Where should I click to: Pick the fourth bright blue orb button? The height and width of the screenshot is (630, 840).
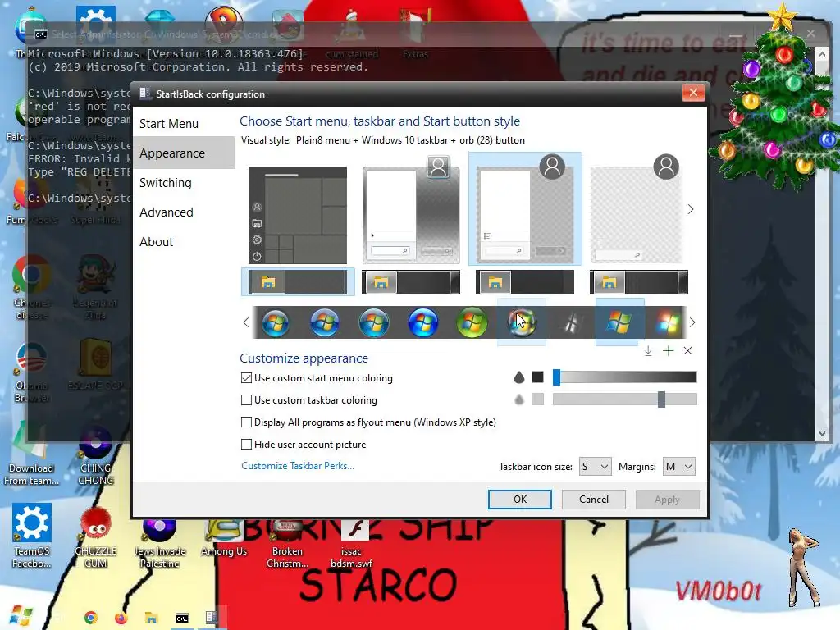click(422, 323)
